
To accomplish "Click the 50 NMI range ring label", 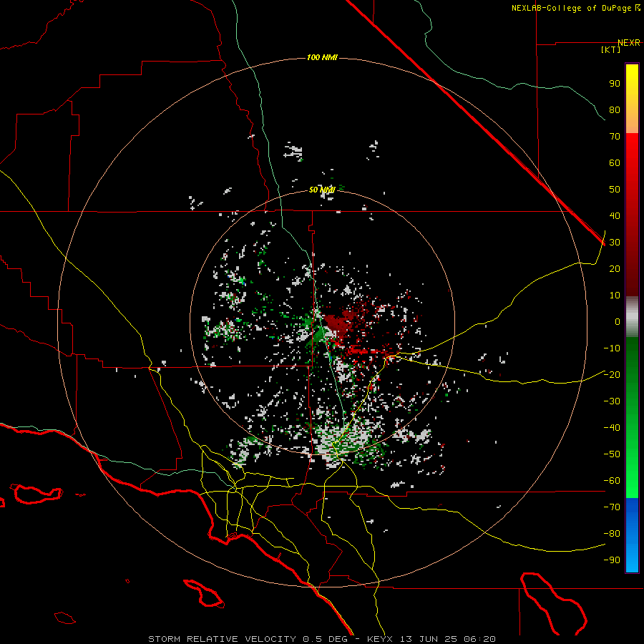I will click(x=322, y=190).
